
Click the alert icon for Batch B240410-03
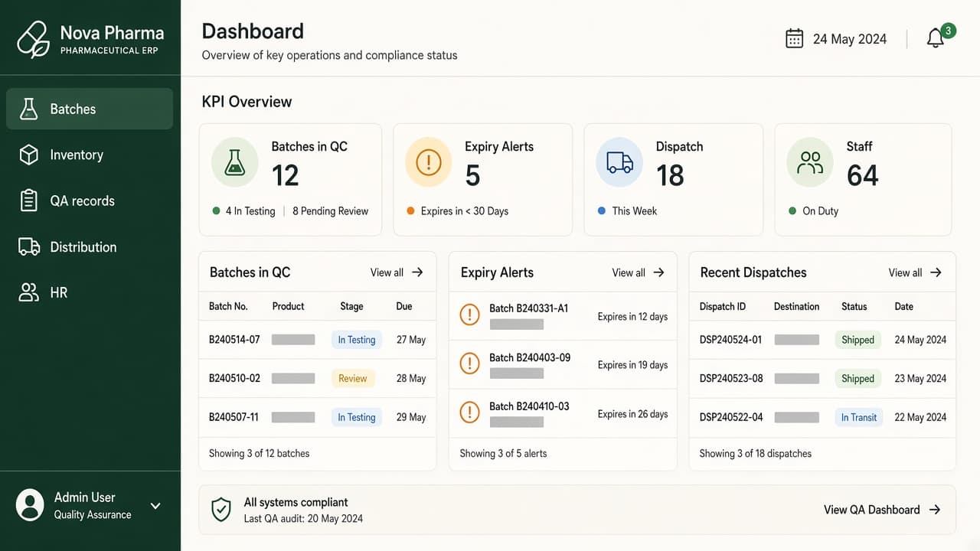[469, 412]
